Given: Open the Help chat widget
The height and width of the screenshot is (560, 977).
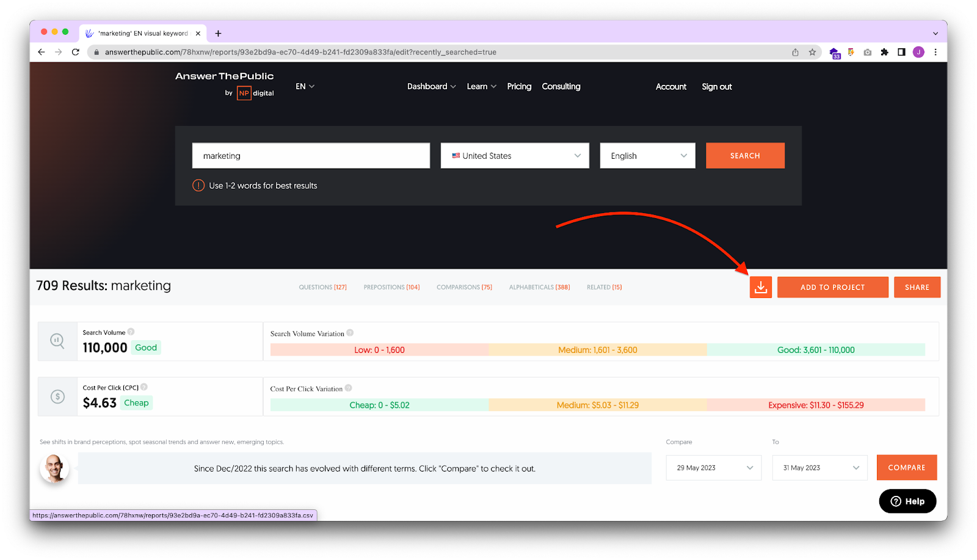Looking at the screenshot, I should coord(907,501).
